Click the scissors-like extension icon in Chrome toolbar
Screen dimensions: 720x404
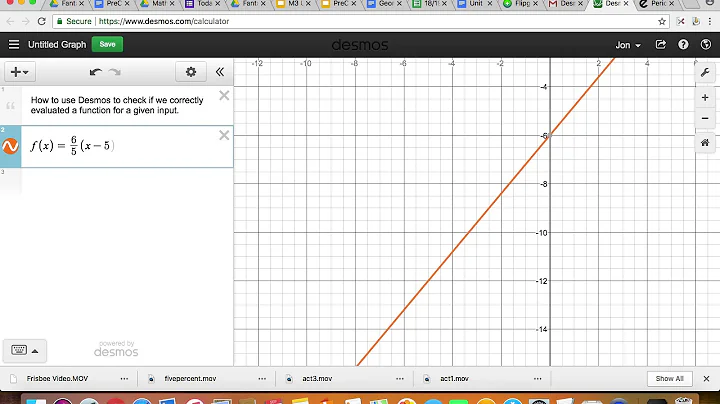pyautogui.click(x=681, y=21)
